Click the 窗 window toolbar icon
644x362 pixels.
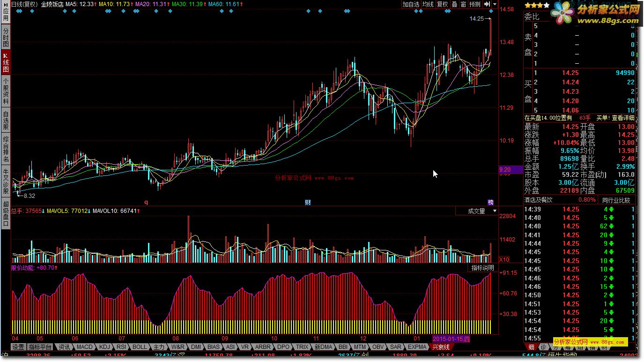click(463, 4)
